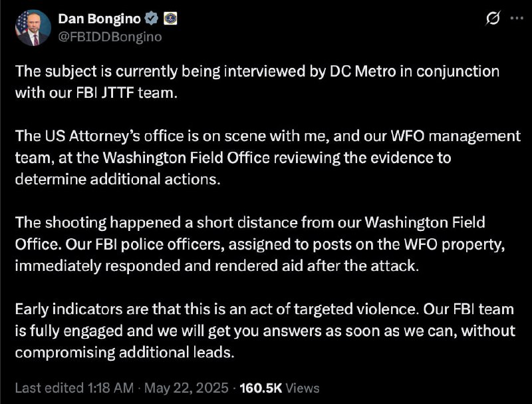Open the Grok explain-post icon
Image resolution: width=532 pixels, height=404 pixels.
coord(493,18)
